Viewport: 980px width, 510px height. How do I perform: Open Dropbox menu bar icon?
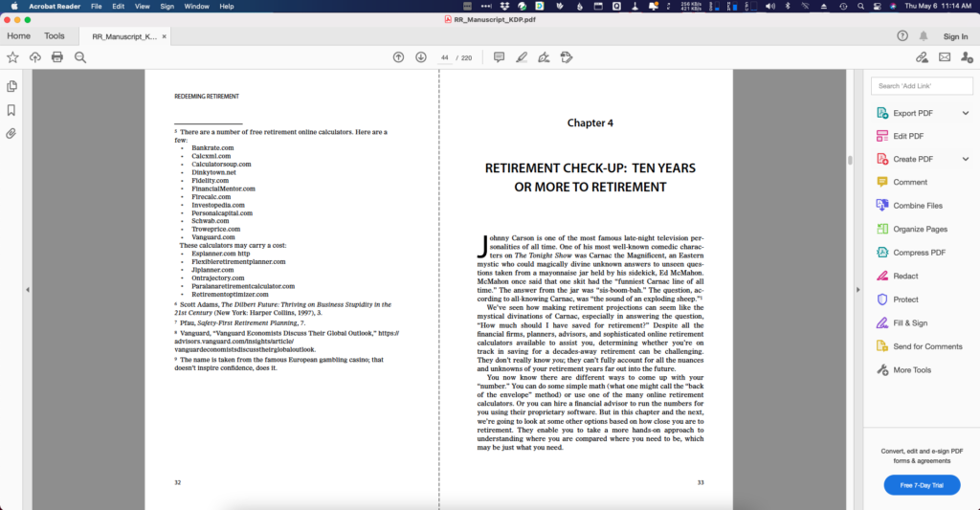click(x=504, y=7)
